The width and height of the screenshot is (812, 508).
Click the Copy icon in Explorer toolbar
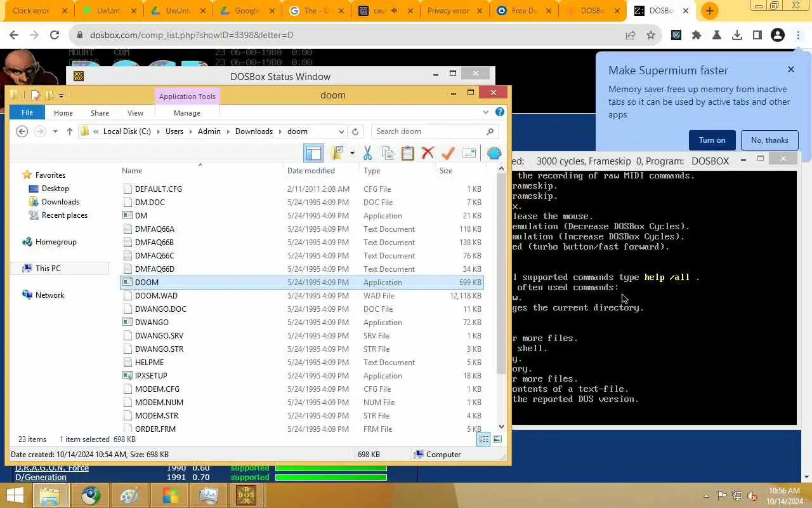387,153
